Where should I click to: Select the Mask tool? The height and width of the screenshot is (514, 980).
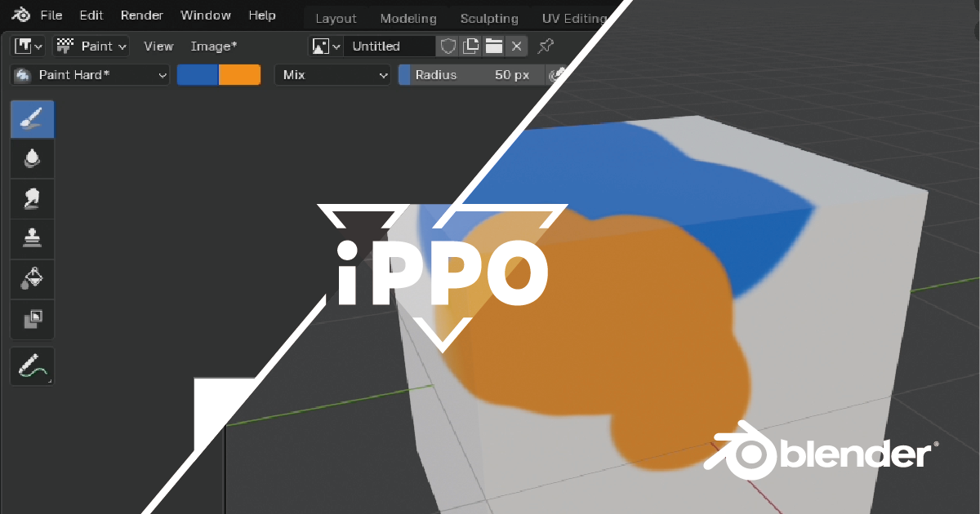[x=33, y=320]
